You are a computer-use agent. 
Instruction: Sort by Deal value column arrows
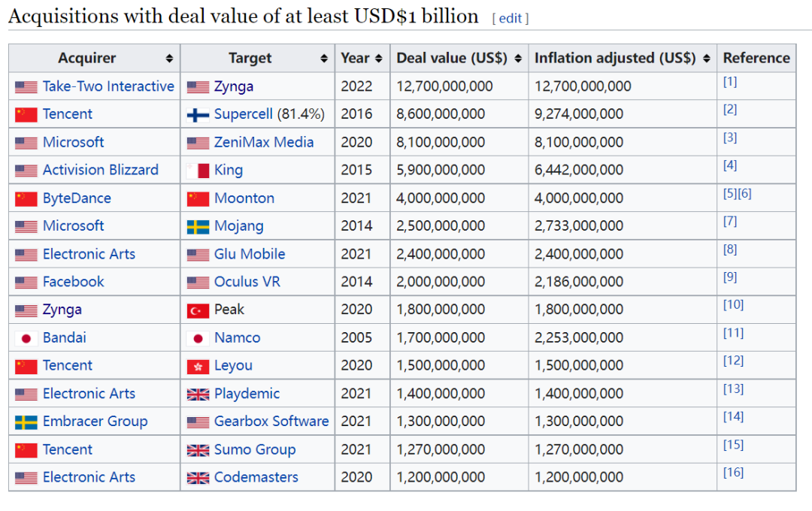click(518, 59)
